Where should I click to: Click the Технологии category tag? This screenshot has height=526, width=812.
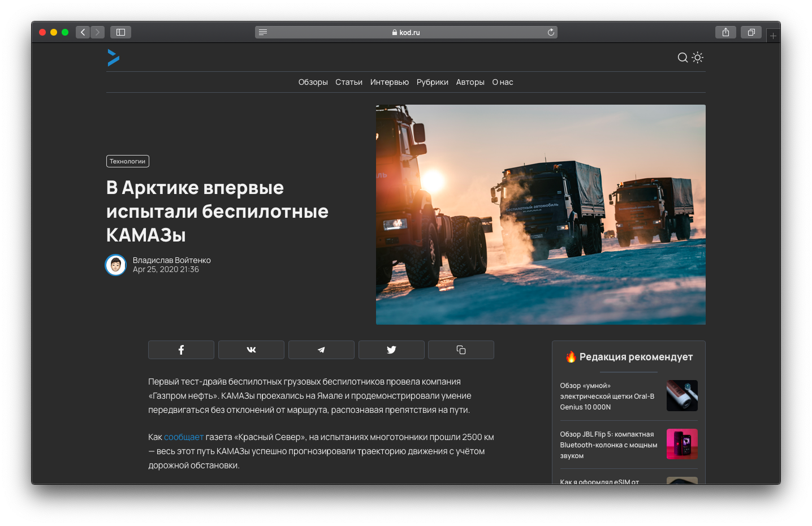pos(128,161)
